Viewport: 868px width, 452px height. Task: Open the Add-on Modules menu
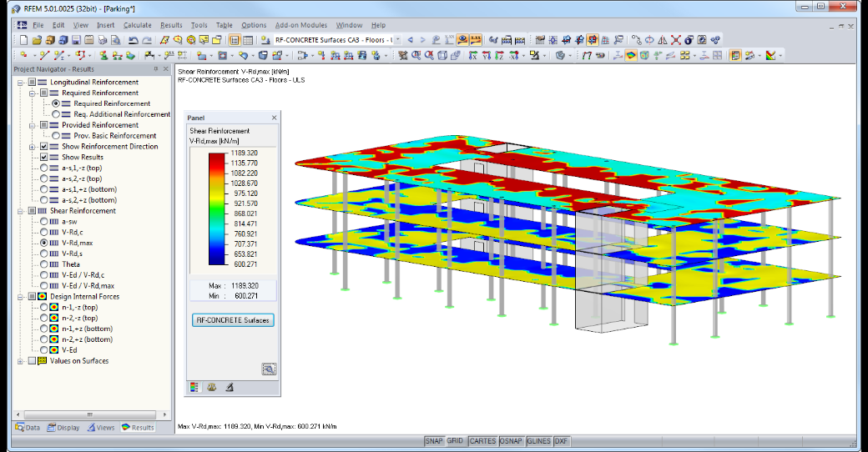point(301,25)
